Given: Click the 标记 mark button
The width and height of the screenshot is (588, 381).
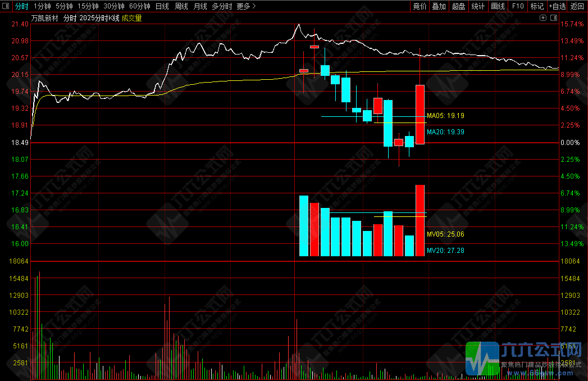Looking at the screenshot, I should pos(537,6).
